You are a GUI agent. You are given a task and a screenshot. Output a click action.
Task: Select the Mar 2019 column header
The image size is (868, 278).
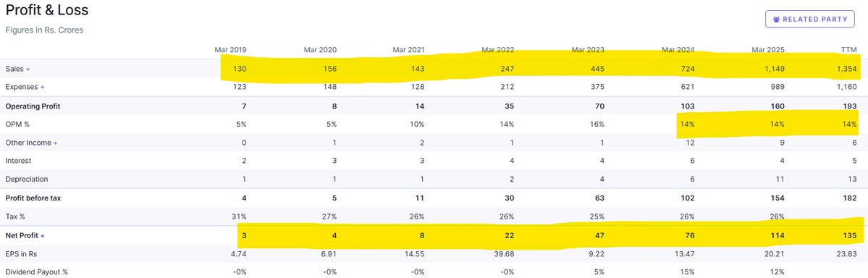230,50
